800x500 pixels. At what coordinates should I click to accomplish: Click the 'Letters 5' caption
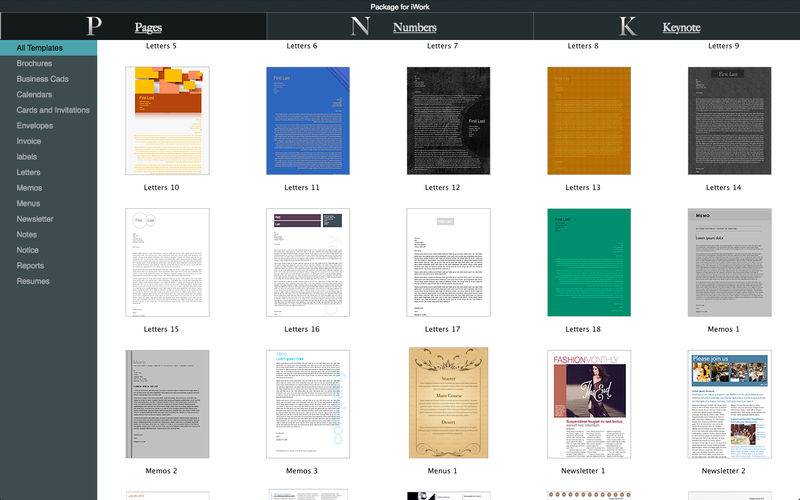[161, 46]
